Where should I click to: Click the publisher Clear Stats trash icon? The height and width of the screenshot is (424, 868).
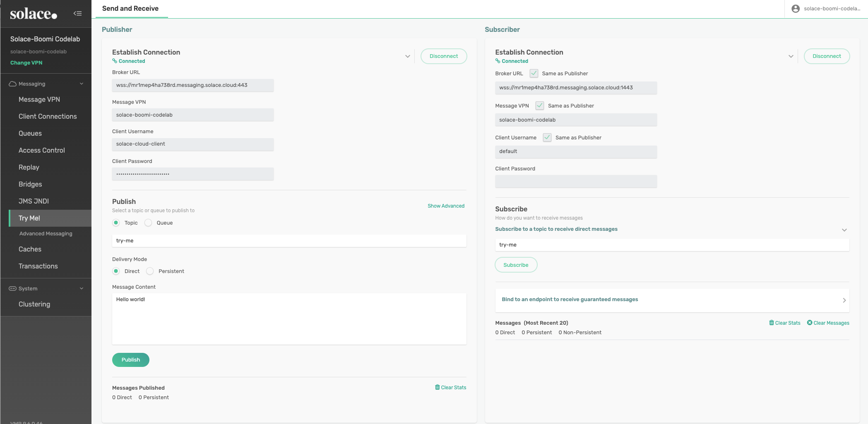pos(437,388)
